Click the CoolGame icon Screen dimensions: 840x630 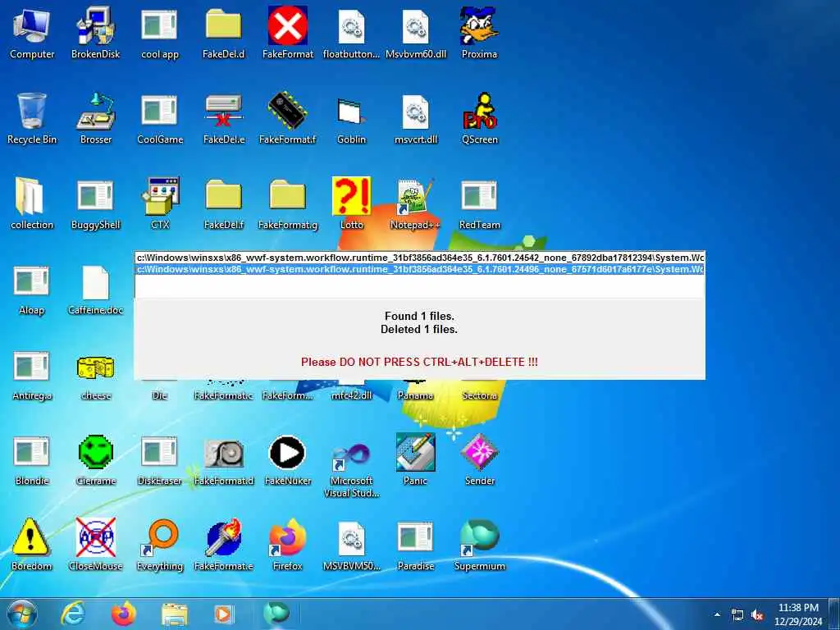pyautogui.click(x=160, y=118)
